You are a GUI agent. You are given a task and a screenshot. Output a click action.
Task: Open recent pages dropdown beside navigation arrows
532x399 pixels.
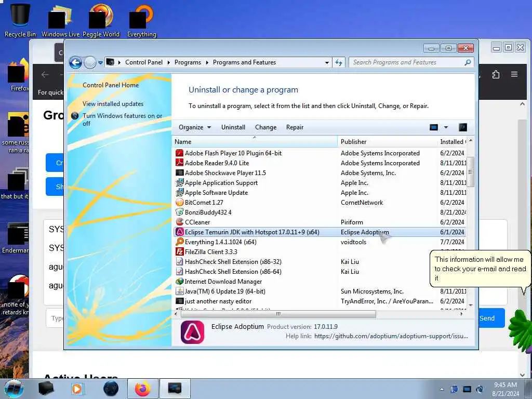pyautogui.click(x=100, y=63)
